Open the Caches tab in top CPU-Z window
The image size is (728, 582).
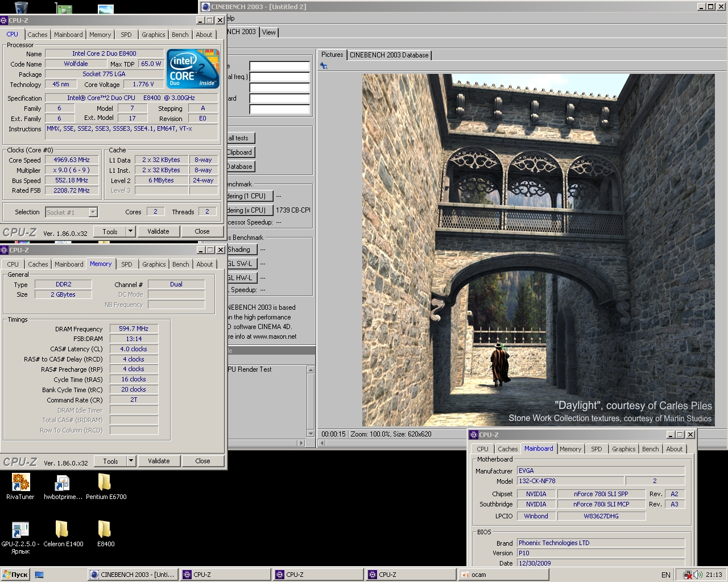coord(38,35)
